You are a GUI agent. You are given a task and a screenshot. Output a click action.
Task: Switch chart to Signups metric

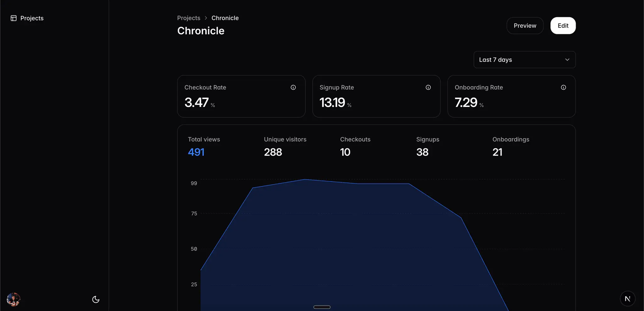(x=428, y=147)
